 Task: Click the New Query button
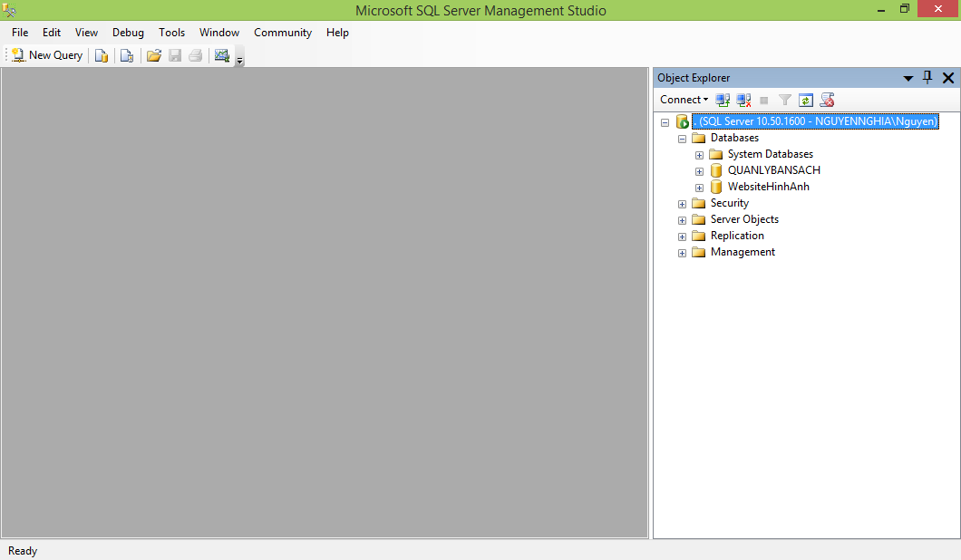[46, 55]
